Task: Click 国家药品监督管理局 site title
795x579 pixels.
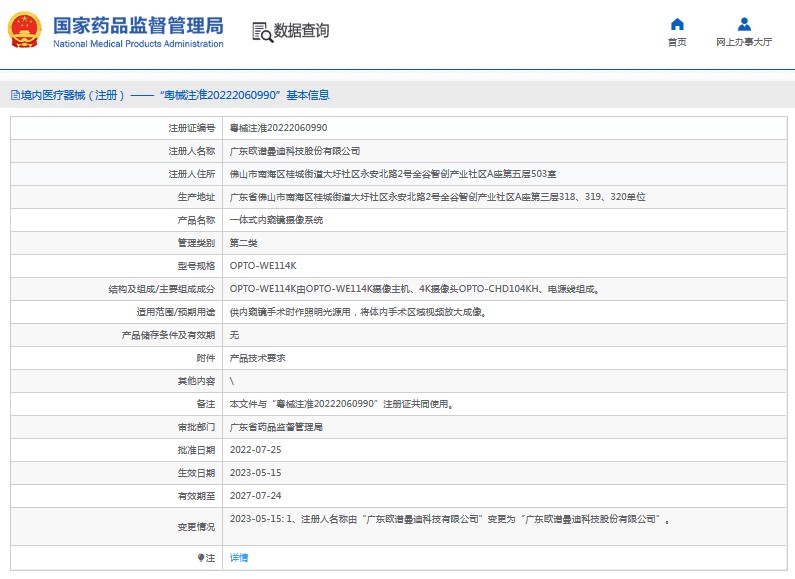Action: (137, 25)
